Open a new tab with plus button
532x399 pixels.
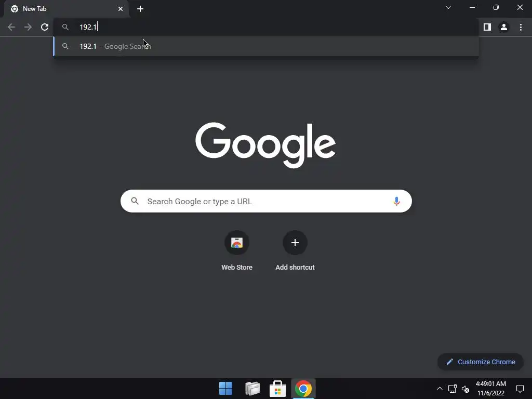point(140,9)
